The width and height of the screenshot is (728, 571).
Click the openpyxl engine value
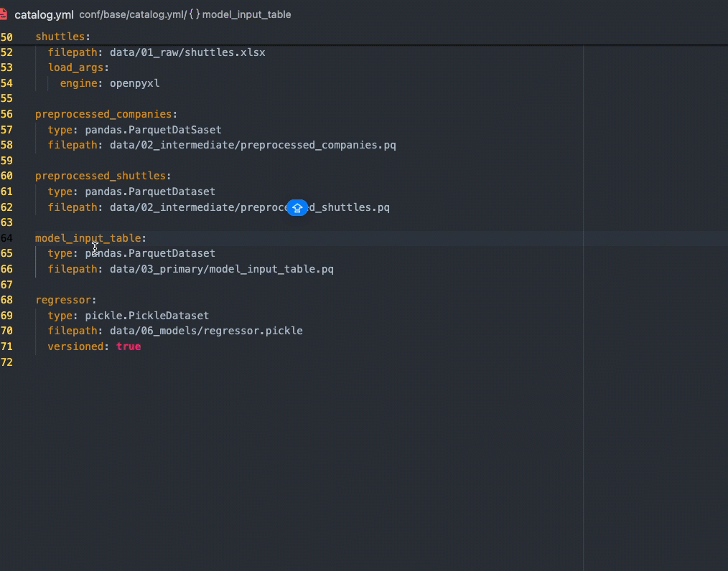(x=134, y=83)
